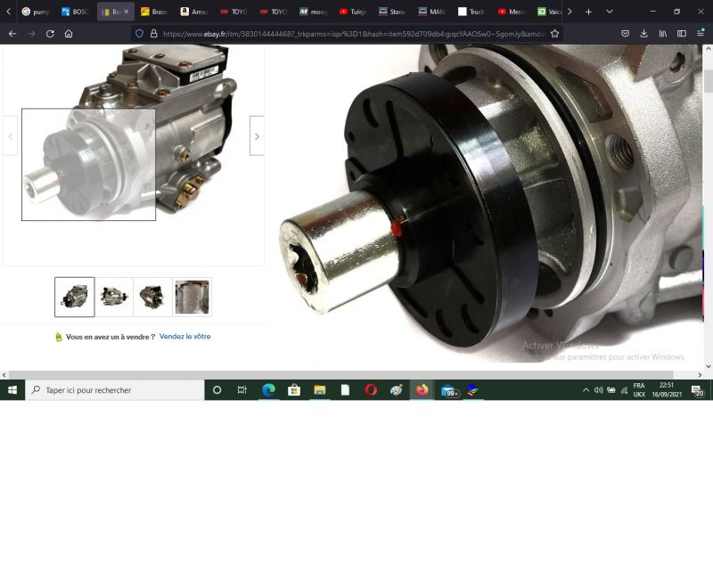Launch Opera browser from the taskbar

(x=371, y=390)
